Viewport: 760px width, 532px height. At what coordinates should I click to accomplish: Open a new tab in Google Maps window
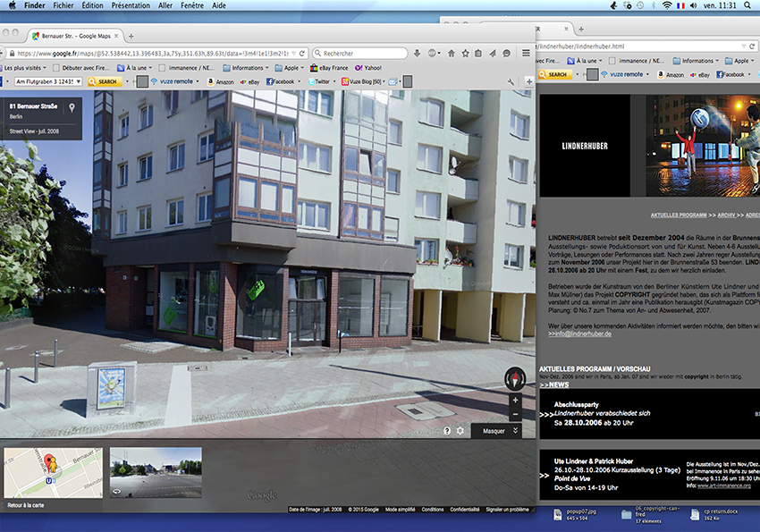click(x=131, y=36)
